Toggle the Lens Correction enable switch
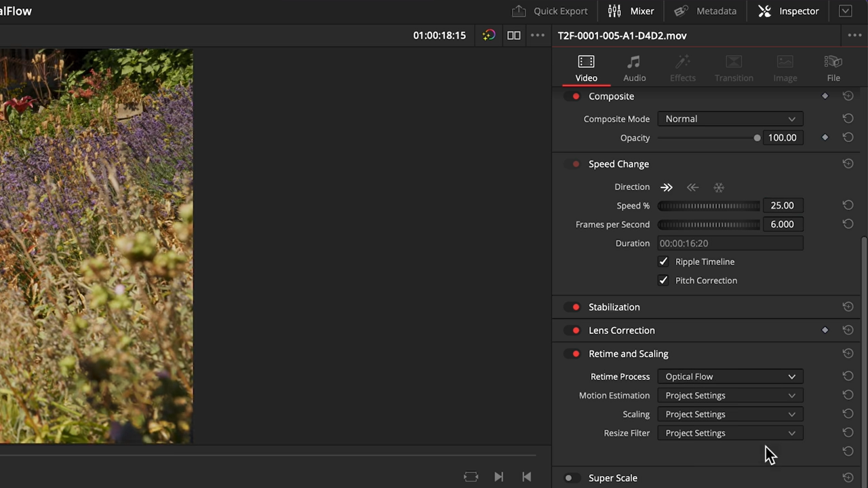Viewport: 868px width, 488px height. point(572,331)
